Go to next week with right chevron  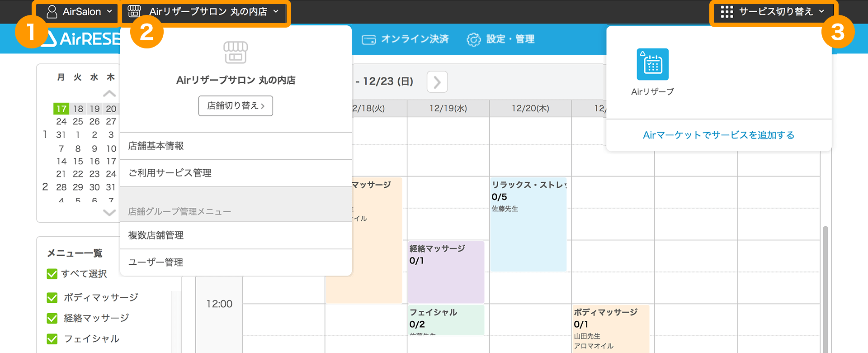pos(437,82)
